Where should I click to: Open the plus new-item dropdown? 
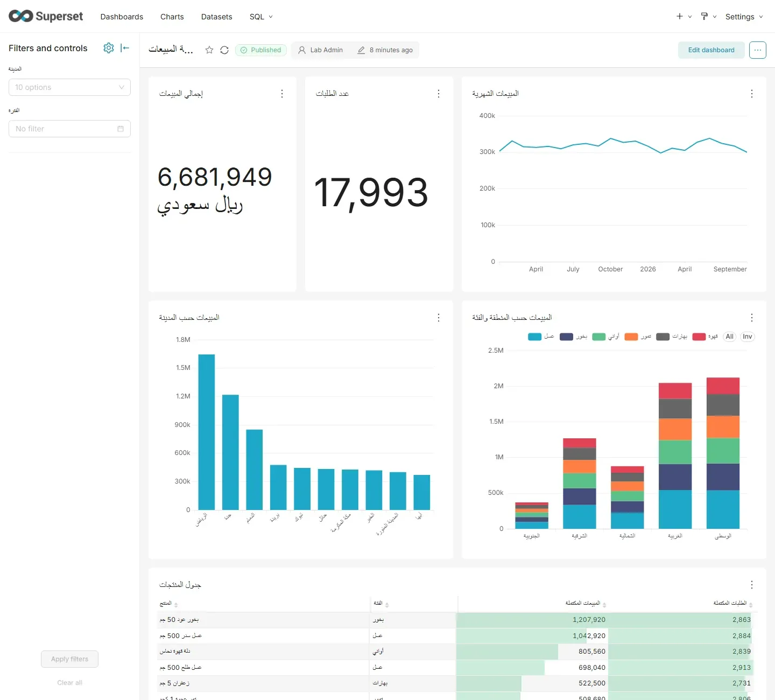coord(684,17)
